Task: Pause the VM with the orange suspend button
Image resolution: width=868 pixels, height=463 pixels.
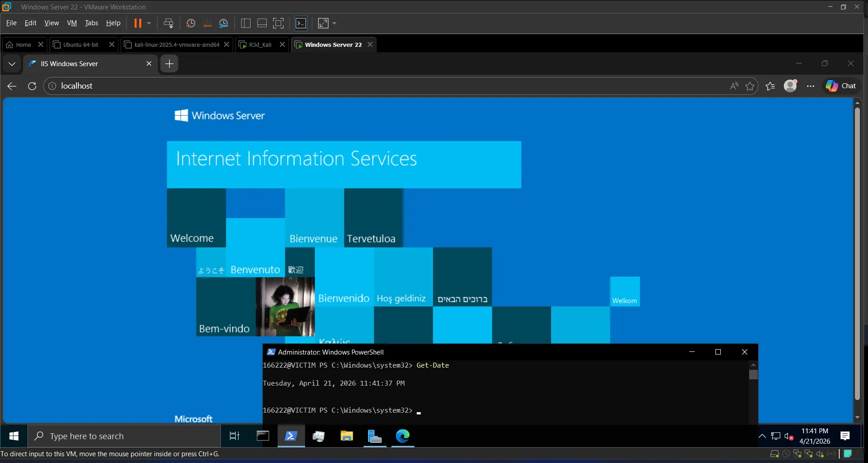Action: (138, 23)
